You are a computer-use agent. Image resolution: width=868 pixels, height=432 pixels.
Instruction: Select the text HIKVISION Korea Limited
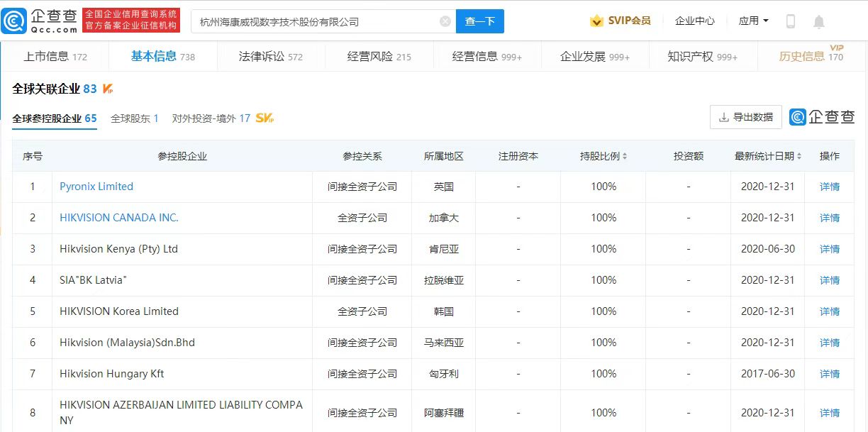119,311
